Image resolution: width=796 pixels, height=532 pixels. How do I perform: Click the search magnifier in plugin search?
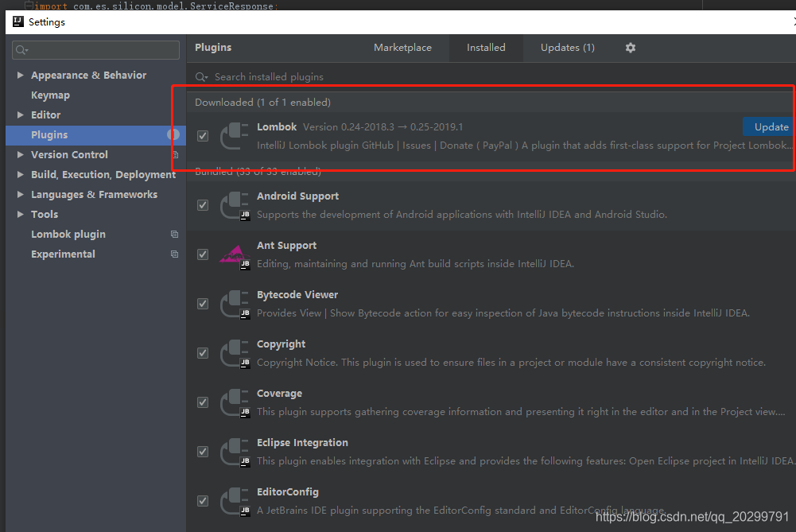point(201,77)
